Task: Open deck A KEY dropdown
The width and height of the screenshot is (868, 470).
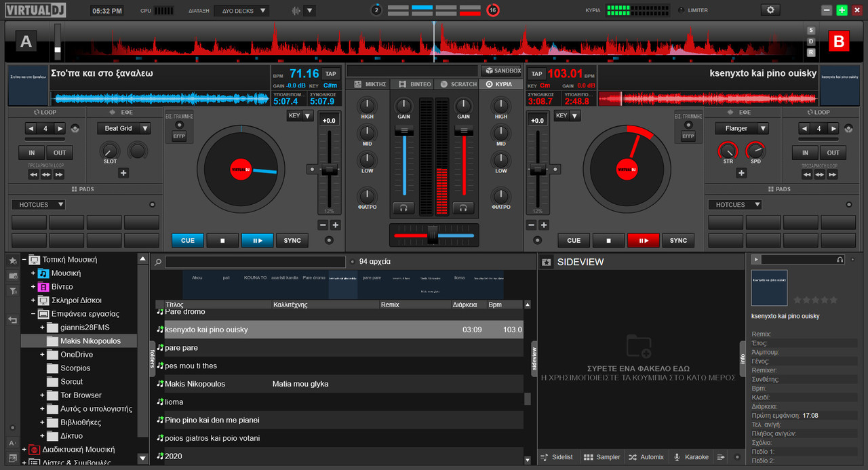Action: [x=300, y=116]
